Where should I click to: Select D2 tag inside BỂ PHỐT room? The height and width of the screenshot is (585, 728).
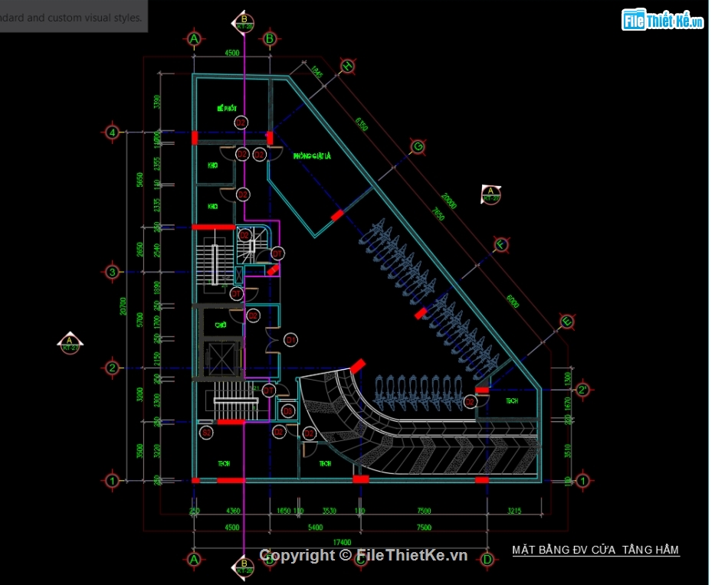pos(241,123)
